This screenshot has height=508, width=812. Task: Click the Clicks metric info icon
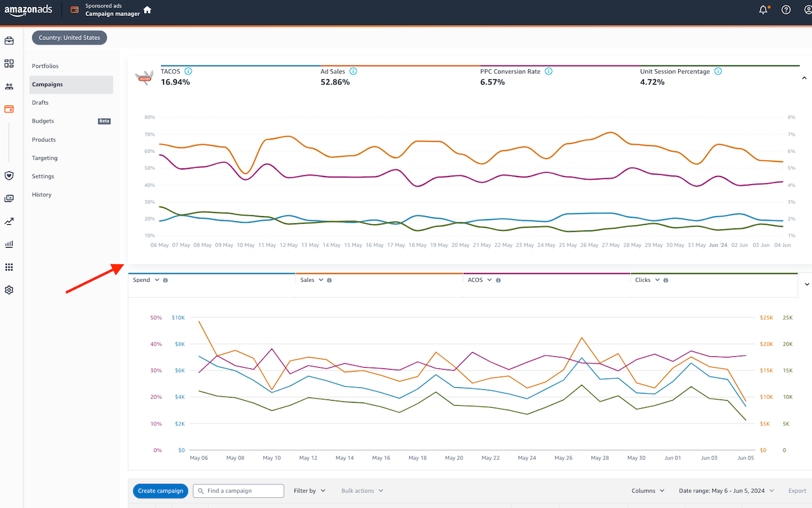coord(665,280)
